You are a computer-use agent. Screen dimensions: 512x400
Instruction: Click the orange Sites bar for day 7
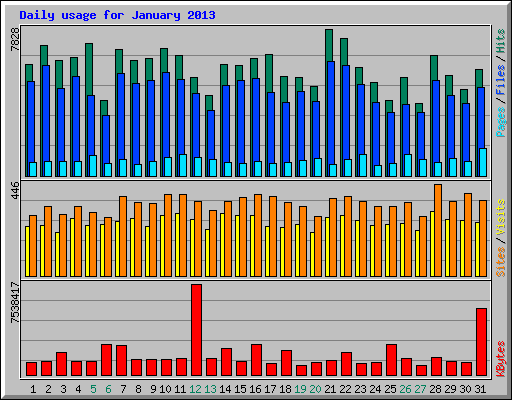123,236
